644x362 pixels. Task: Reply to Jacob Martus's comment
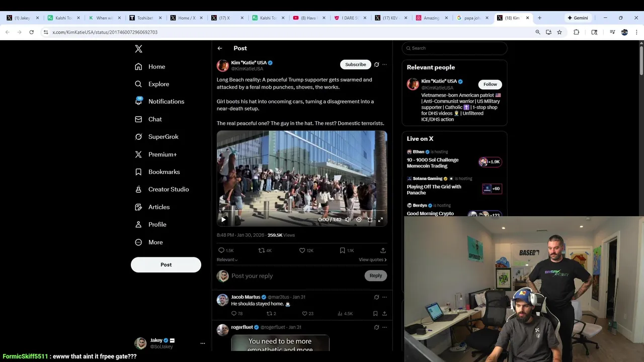pyautogui.click(x=236, y=314)
